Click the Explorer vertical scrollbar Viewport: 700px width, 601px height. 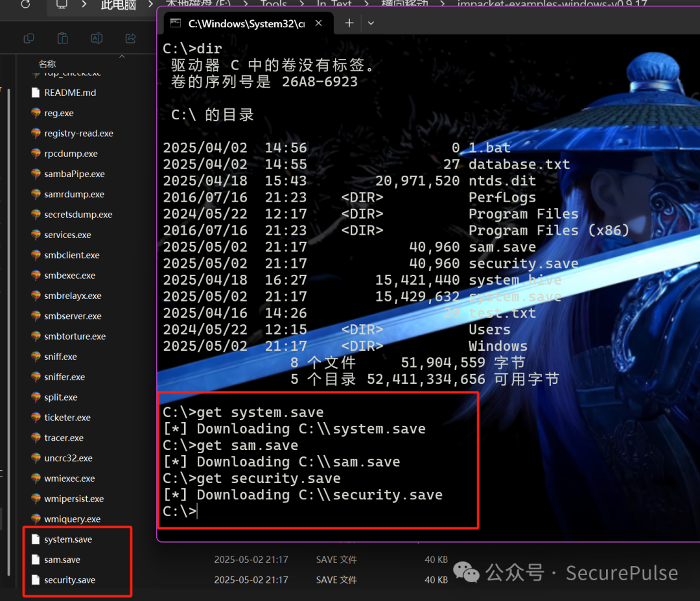(x=8, y=333)
